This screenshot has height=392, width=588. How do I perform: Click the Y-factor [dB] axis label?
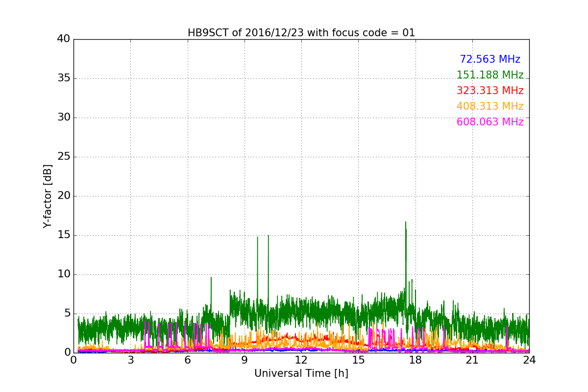[x=48, y=196]
